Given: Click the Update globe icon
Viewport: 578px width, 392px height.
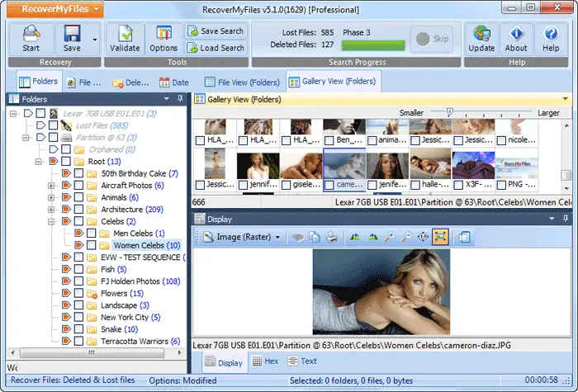Looking at the screenshot, I should pyautogui.click(x=481, y=37).
